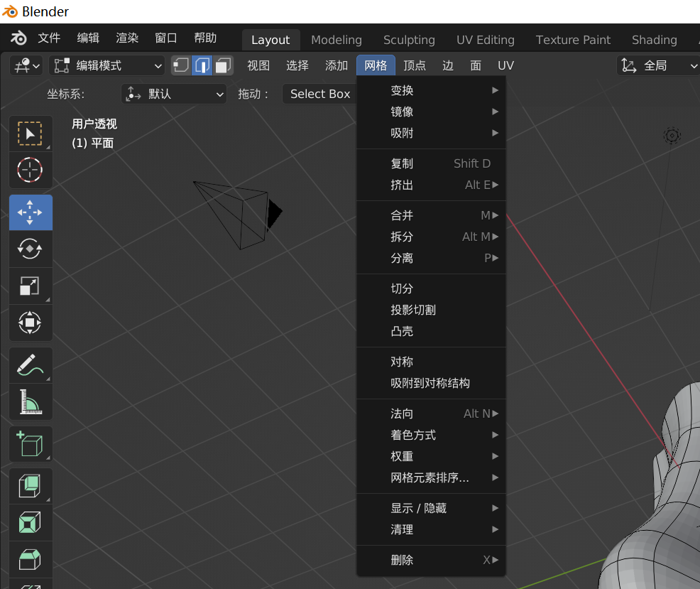The image size is (700, 589).
Task: Open the 全局 transform orientation dropdown
Action: tap(658, 65)
